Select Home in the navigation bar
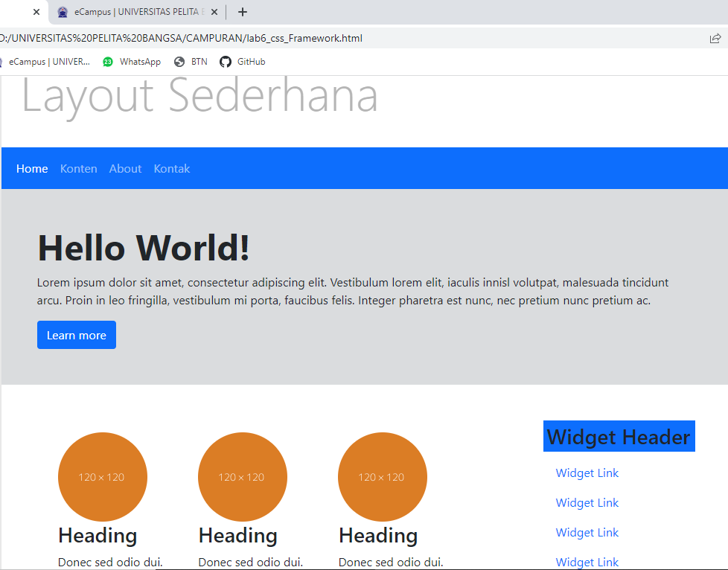This screenshot has height=570, width=728. point(32,168)
